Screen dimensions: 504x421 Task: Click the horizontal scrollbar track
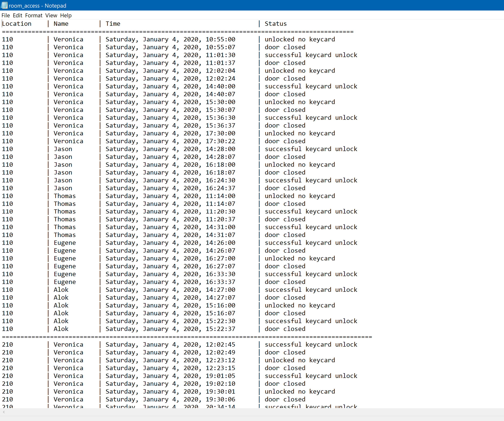click(252, 412)
